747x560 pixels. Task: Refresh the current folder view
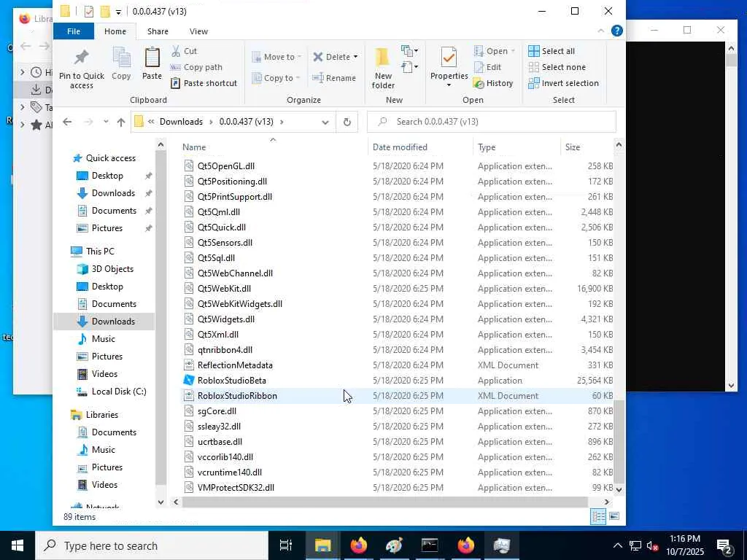[347, 122]
